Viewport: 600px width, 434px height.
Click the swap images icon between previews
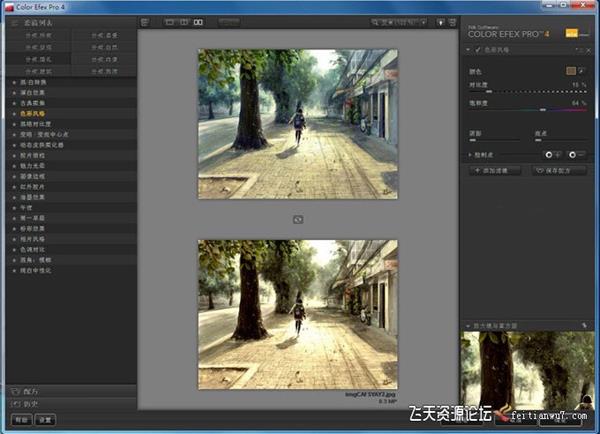pyautogui.click(x=297, y=218)
